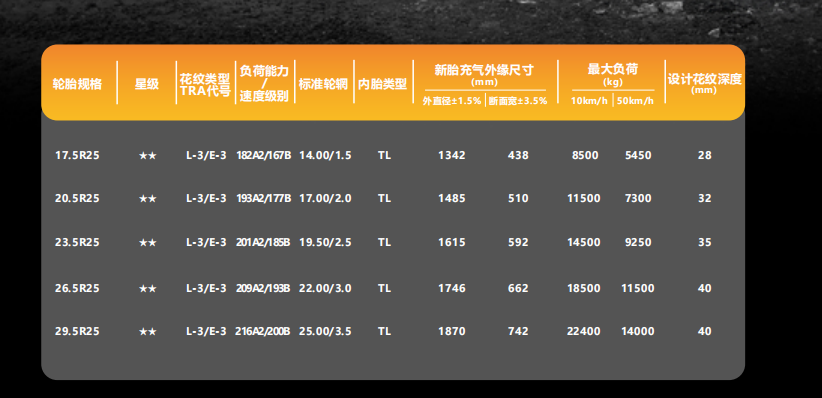
Task: Select the 20.5R25 tire size cell
Action: (x=77, y=198)
